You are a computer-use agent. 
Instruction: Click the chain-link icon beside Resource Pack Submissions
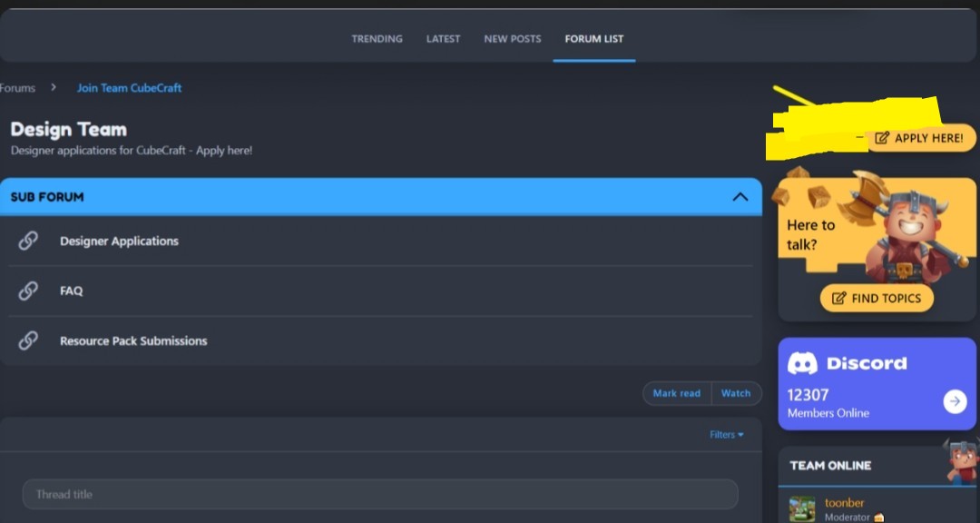28,341
